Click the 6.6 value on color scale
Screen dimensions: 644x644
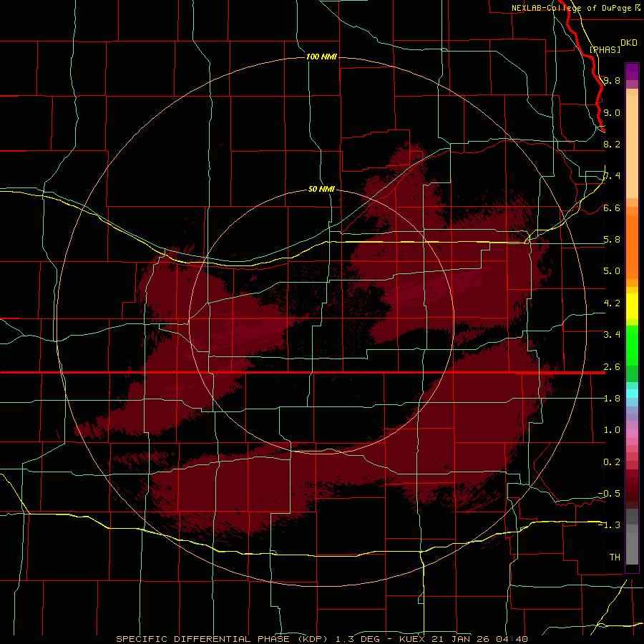(x=612, y=208)
